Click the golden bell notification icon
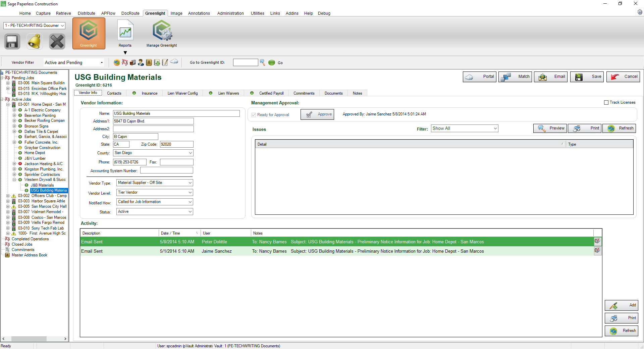The image size is (644, 349). tap(35, 42)
